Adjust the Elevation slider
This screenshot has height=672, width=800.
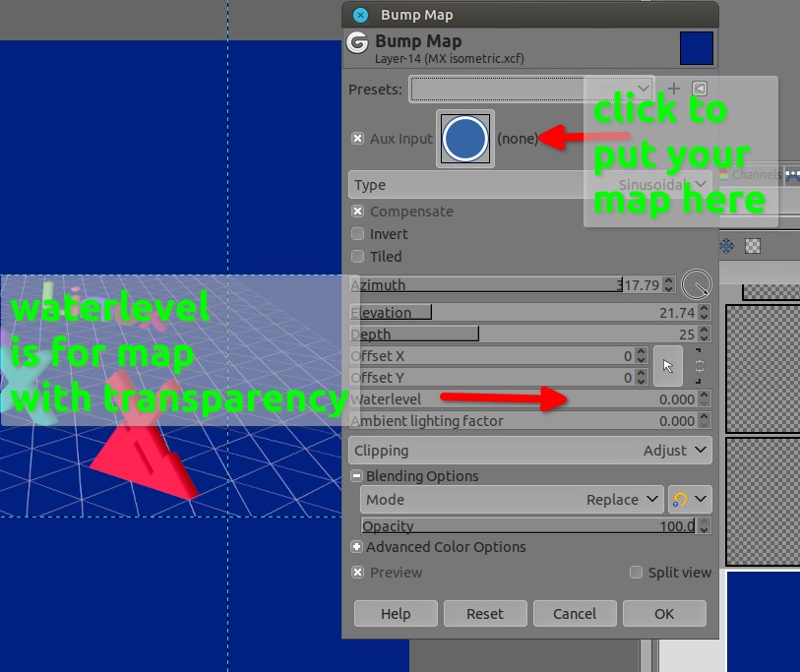tap(523, 312)
